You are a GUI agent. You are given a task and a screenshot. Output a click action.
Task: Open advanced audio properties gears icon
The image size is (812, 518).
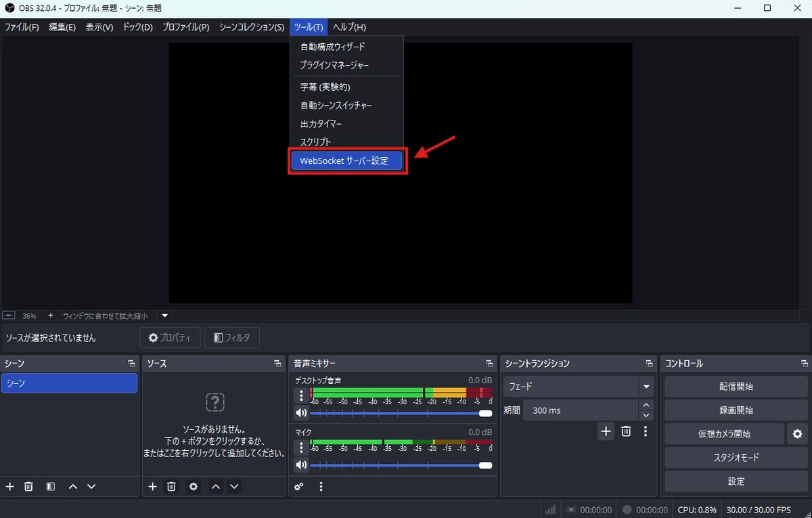point(298,486)
